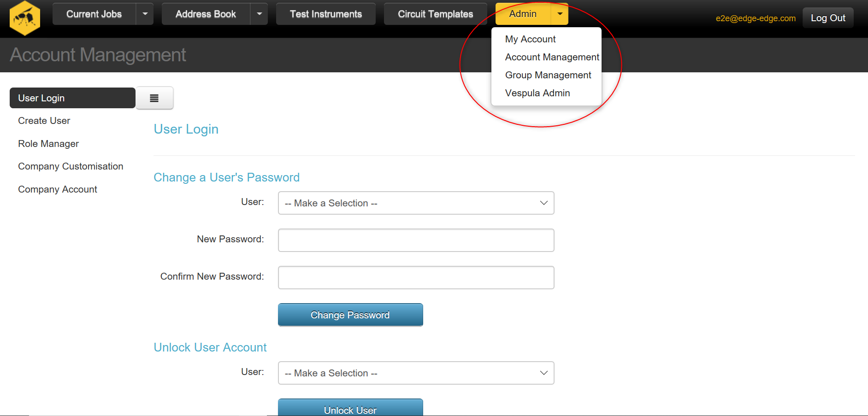
Task: Click the New Password field
Action: point(416,240)
